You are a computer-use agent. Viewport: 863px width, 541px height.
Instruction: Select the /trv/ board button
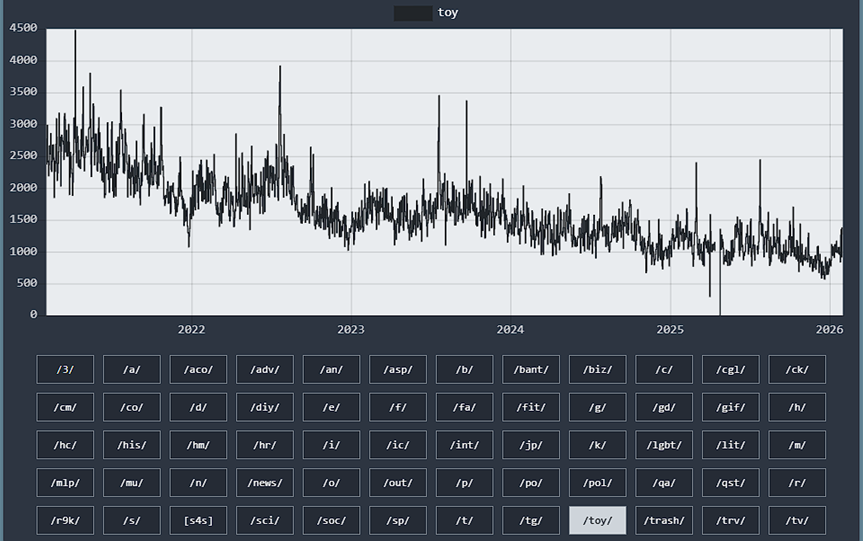(730, 520)
